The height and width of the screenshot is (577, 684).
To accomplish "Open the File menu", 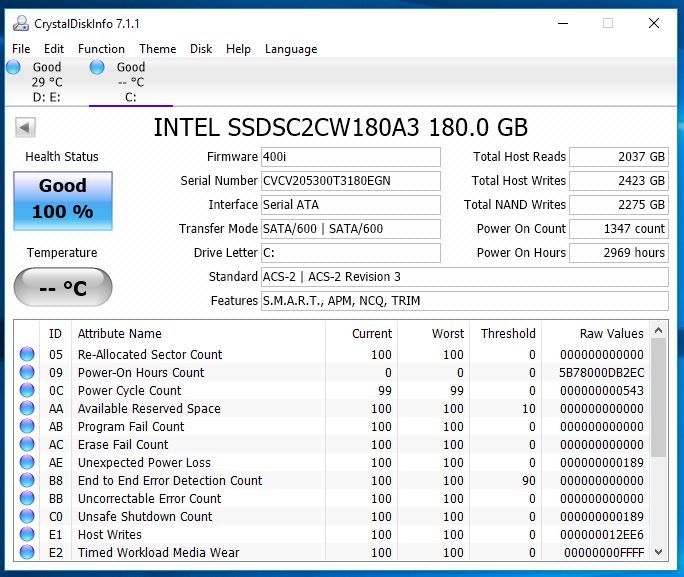I will coord(21,49).
